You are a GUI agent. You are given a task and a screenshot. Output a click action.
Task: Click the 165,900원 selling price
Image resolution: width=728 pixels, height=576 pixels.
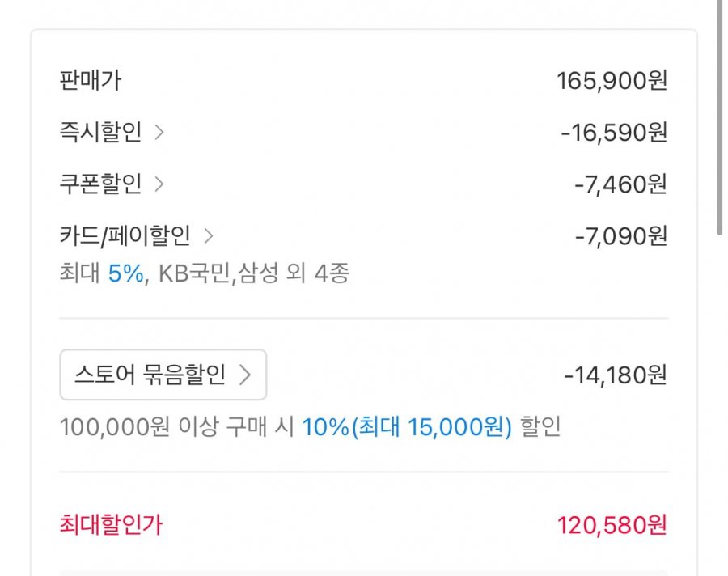pos(612,81)
